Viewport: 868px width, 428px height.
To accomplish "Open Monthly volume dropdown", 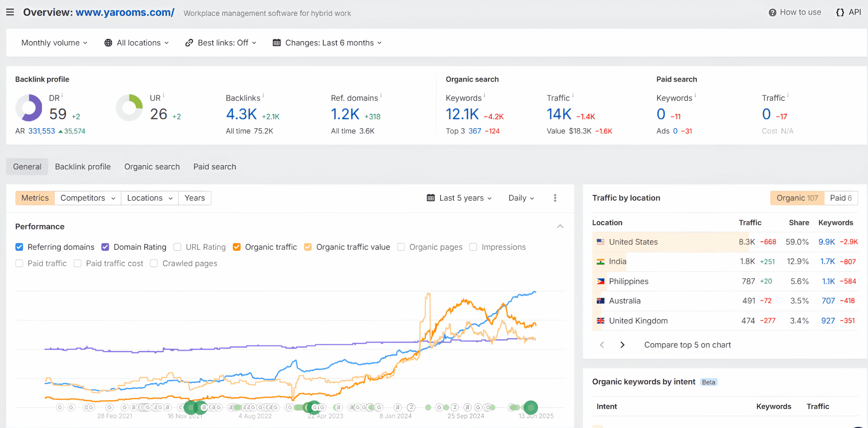I will point(54,43).
